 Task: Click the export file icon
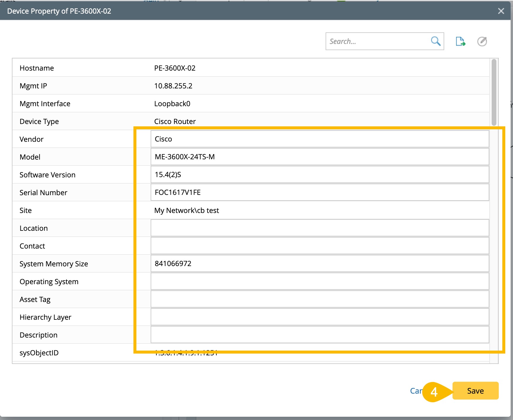[460, 42]
